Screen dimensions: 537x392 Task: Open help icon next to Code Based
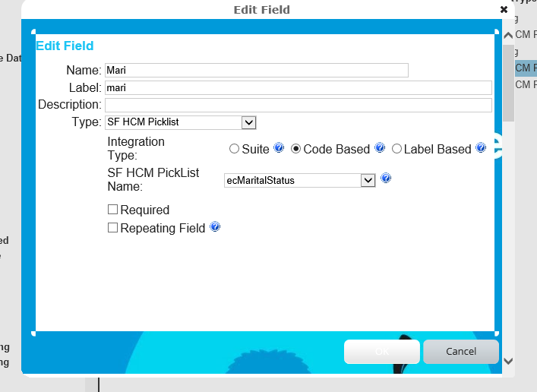point(380,147)
